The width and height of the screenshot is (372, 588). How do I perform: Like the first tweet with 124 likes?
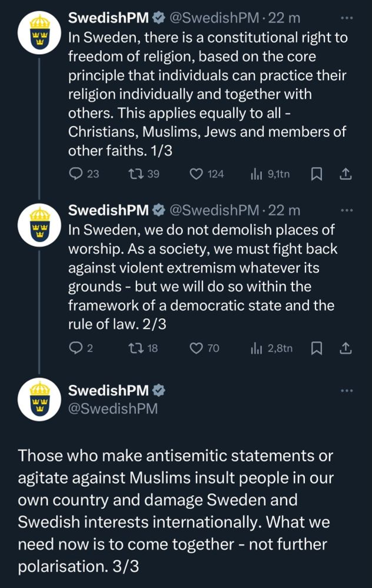click(207, 174)
